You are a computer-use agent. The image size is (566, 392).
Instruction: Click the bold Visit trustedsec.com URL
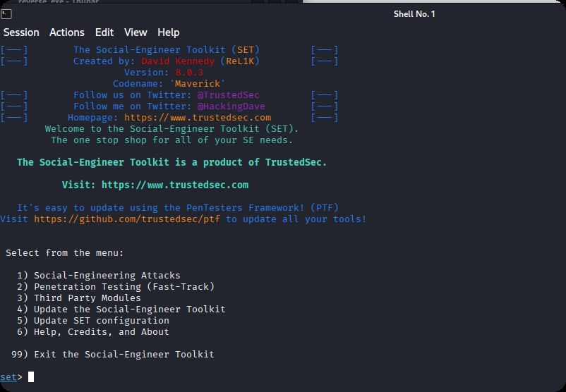[x=175, y=185]
